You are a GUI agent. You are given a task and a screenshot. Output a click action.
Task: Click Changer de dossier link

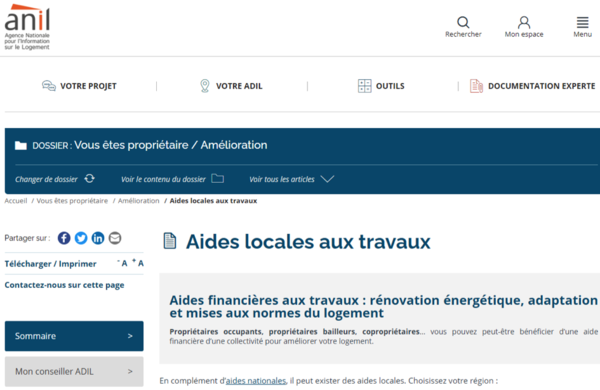46,179
